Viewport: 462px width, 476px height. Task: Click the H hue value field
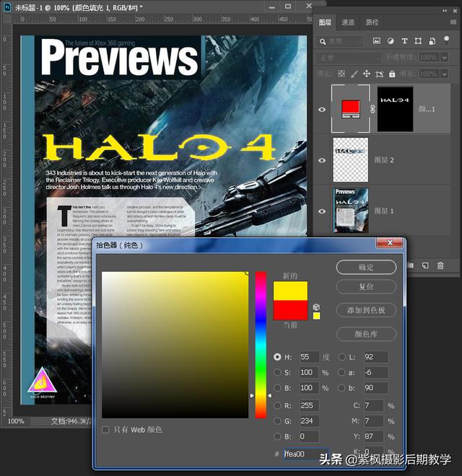pyautogui.click(x=309, y=357)
